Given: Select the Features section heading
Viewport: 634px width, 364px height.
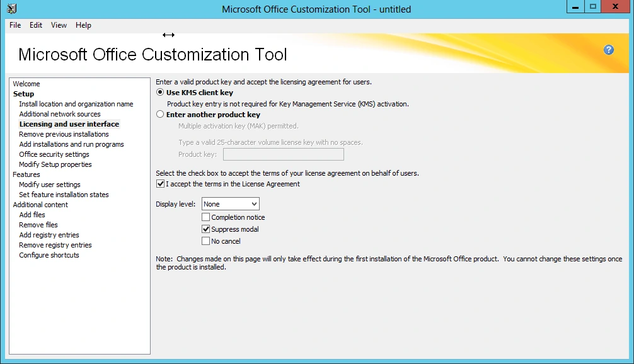Looking at the screenshot, I should click(26, 174).
